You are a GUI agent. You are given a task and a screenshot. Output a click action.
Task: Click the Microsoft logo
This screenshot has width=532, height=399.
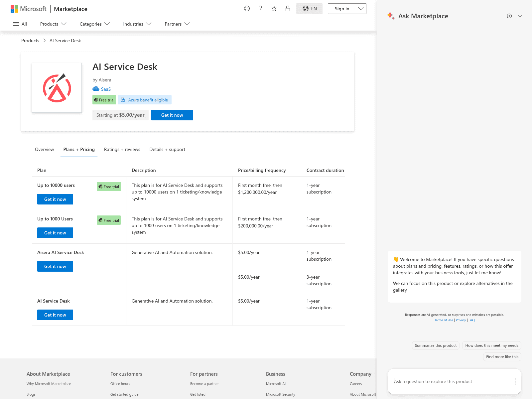(28, 9)
